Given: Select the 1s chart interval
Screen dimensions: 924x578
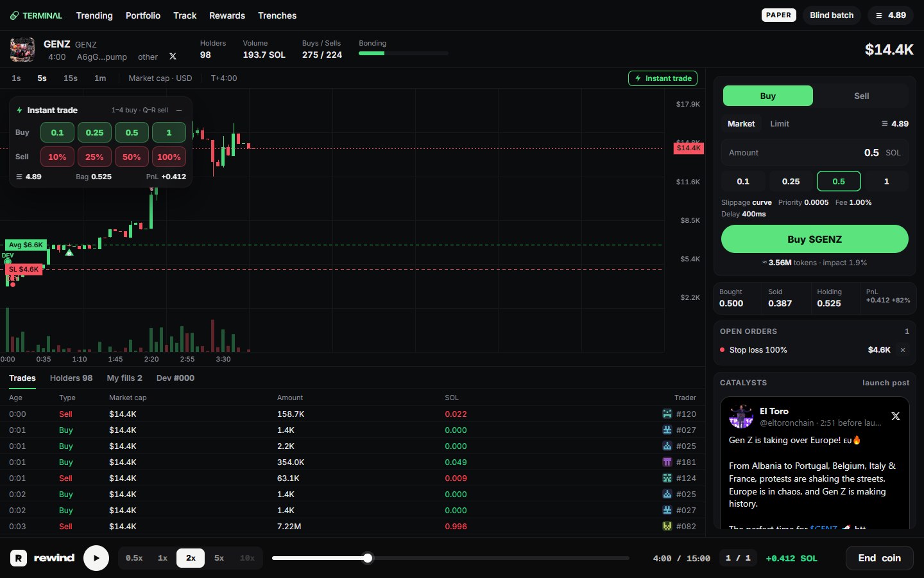Looking at the screenshot, I should click(x=16, y=78).
